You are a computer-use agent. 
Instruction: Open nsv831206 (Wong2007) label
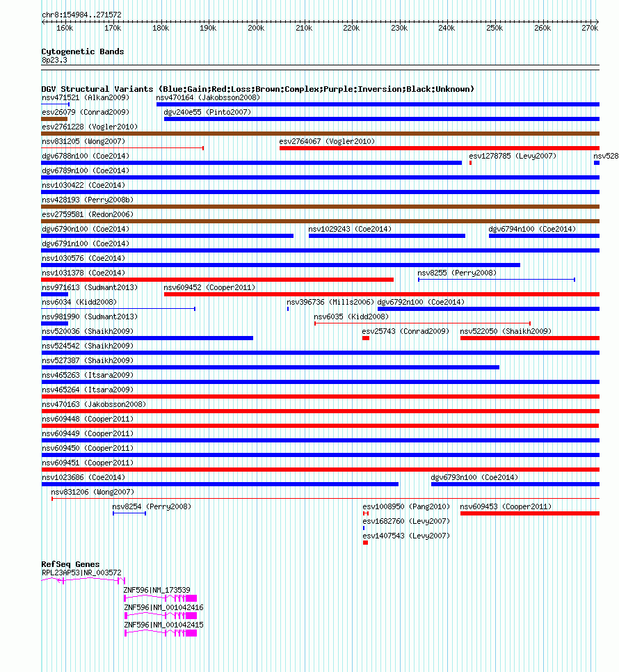point(93,491)
